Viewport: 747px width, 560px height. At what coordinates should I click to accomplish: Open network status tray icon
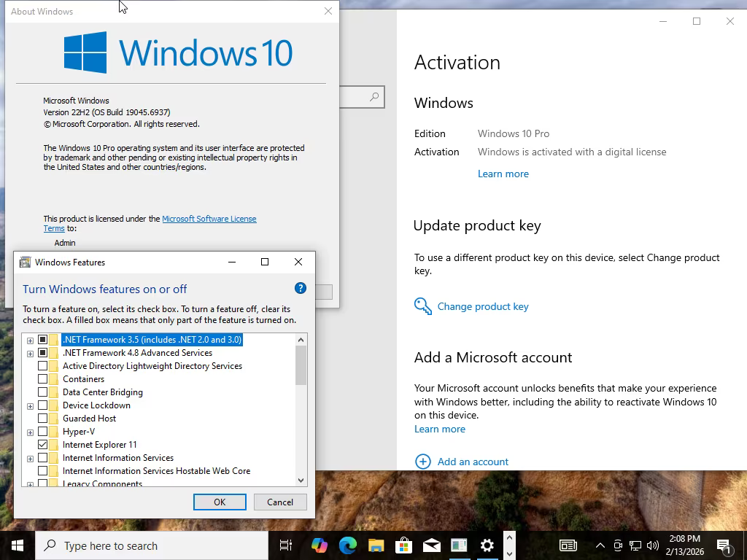click(635, 545)
